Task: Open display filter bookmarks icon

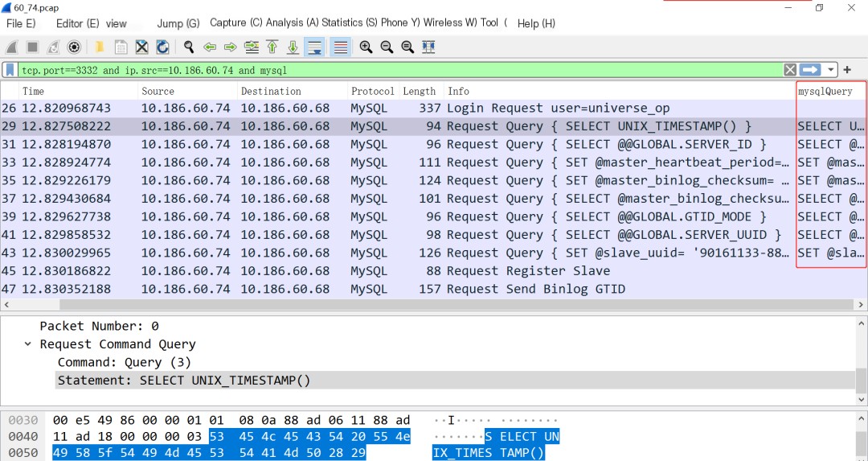Action: (10, 70)
